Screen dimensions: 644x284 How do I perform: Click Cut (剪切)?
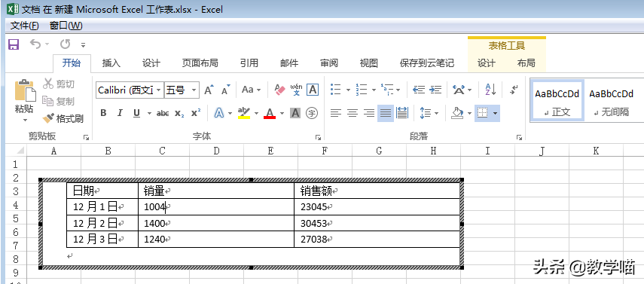click(59, 84)
